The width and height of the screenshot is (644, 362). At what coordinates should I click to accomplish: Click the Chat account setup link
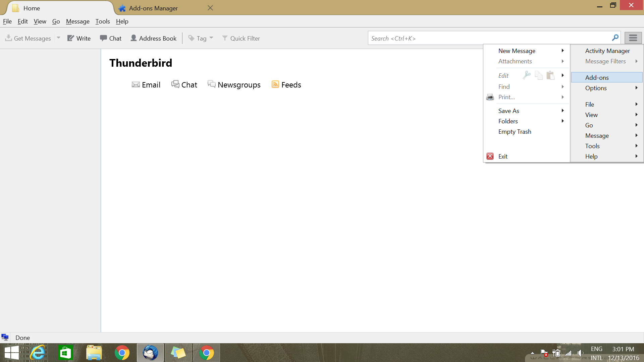tap(184, 85)
